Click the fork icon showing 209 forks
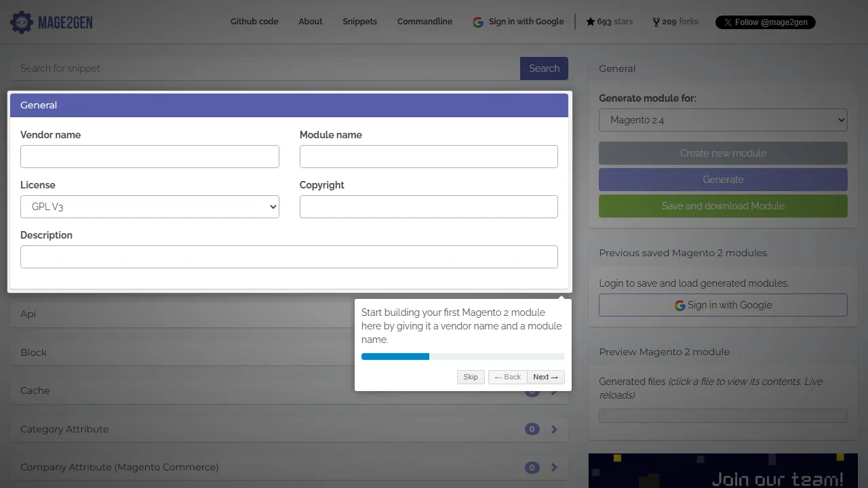Viewport: 868px width, 488px height. 656,22
